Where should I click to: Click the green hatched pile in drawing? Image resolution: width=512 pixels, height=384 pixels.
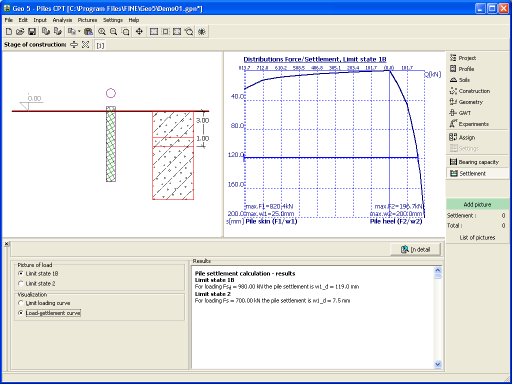point(111,144)
